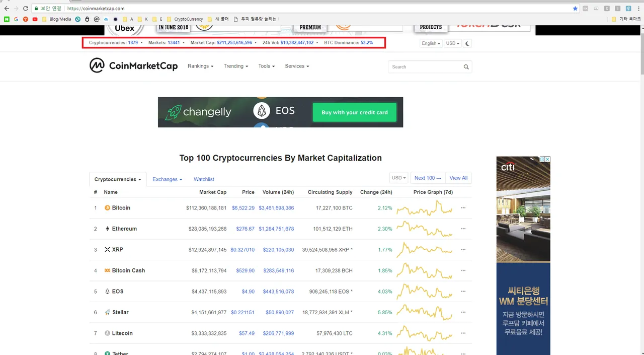Open the Cryptocurrencies tab dropdown
The width and height of the screenshot is (644, 355).
click(x=118, y=179)
